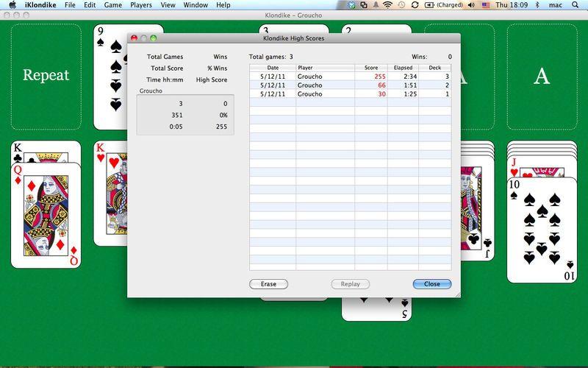Viewport: 588px width, 368px height.
Task: Click the Wi-Fi status icon
Action: (x=388, y=5)
